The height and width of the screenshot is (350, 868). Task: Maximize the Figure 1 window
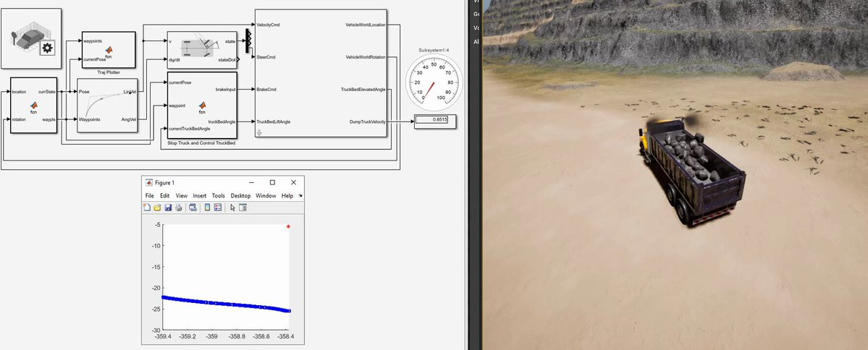[272, 182]
